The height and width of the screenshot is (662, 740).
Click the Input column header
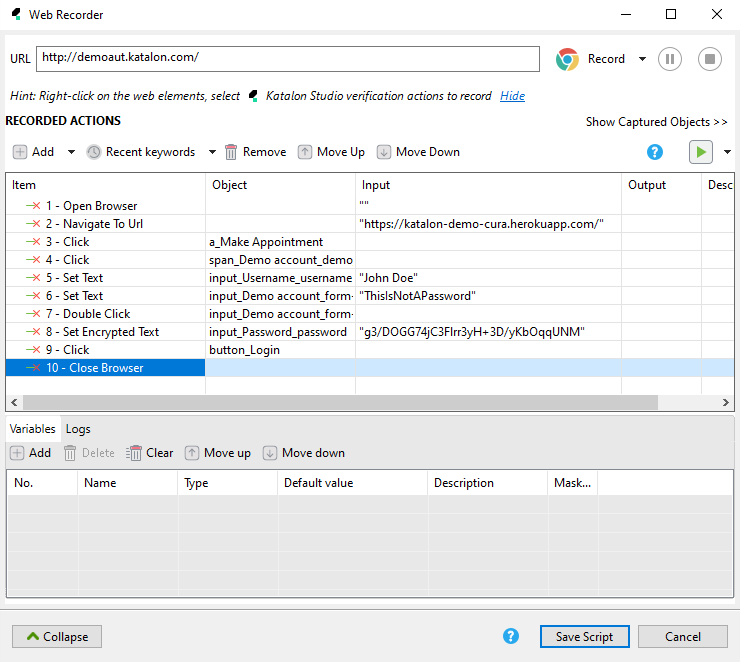click(x=488, y=185)
